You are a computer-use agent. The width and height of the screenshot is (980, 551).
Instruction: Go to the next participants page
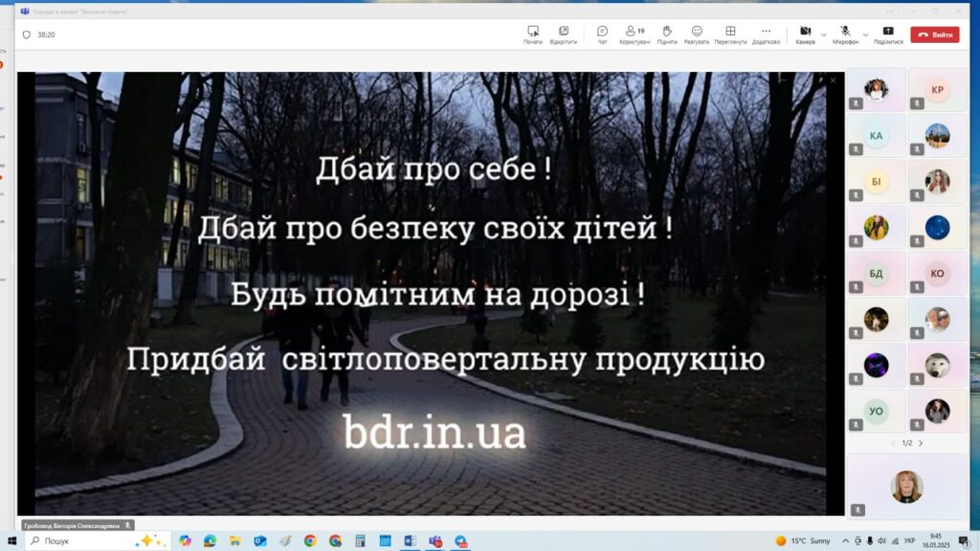click(x=921, y=443)
